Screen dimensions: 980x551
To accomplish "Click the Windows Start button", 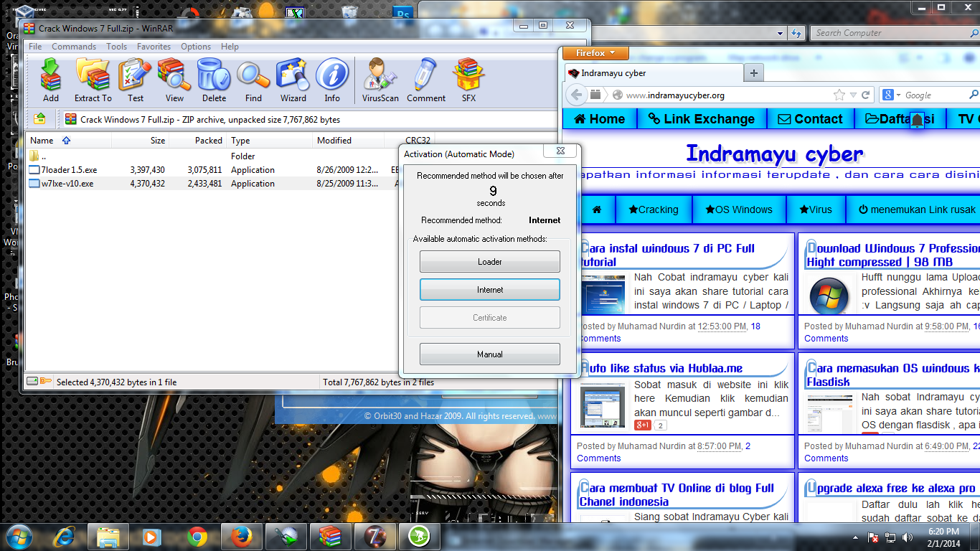I will (x=19, y=536).
